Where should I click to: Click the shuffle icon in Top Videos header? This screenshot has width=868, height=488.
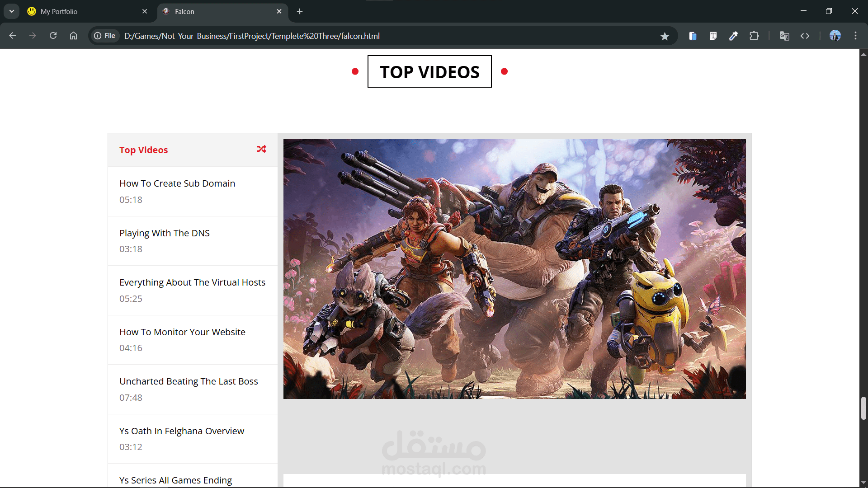click(x=261, y=149)
